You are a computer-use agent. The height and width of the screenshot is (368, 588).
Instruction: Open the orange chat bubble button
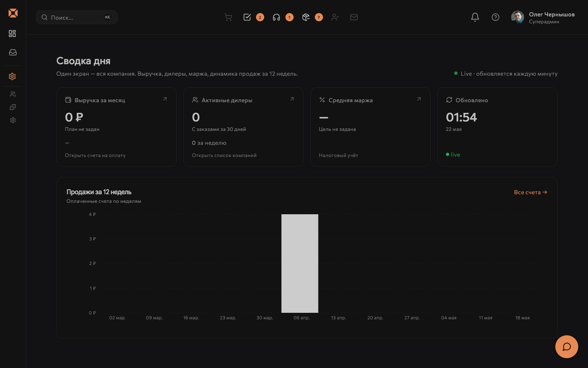point(567,347)
